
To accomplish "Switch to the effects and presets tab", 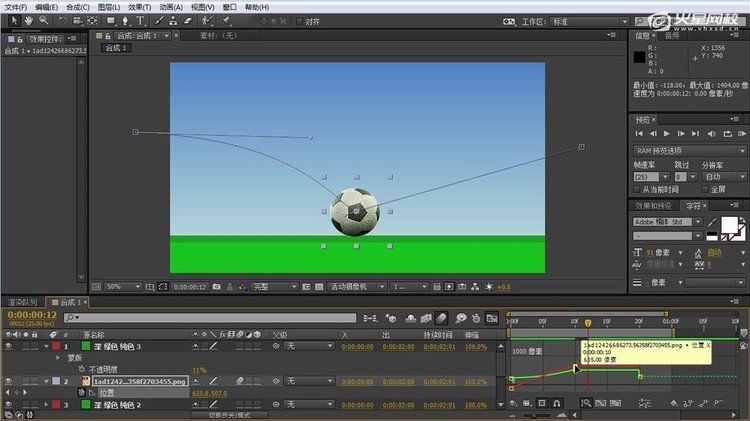I will tap(653, 206).
